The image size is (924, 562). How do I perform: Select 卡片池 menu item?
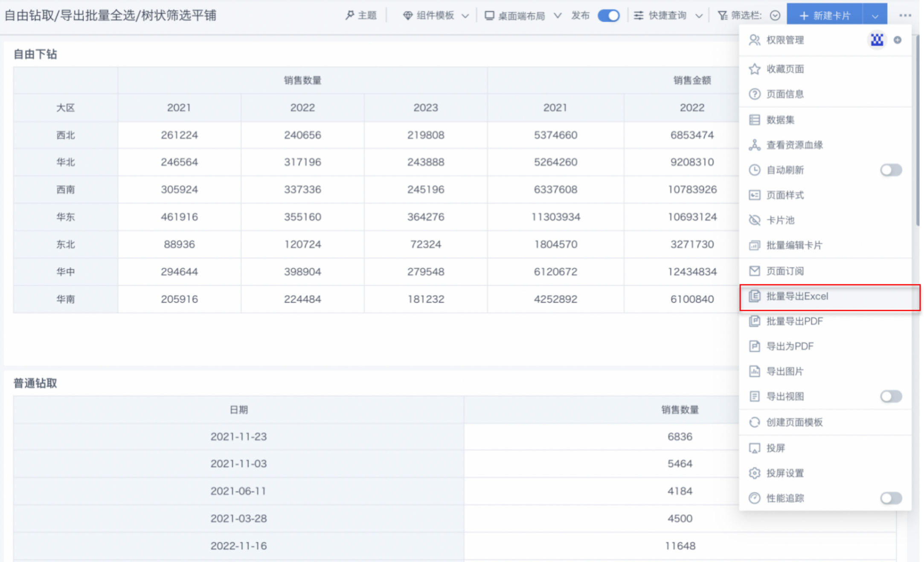click(x=825, y=220)
